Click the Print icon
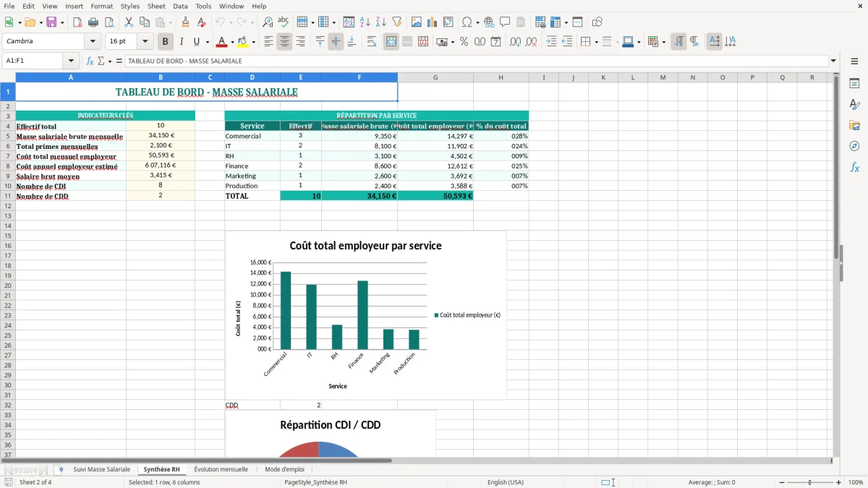Viewport: 868px width, 488px height. [93, 22]
